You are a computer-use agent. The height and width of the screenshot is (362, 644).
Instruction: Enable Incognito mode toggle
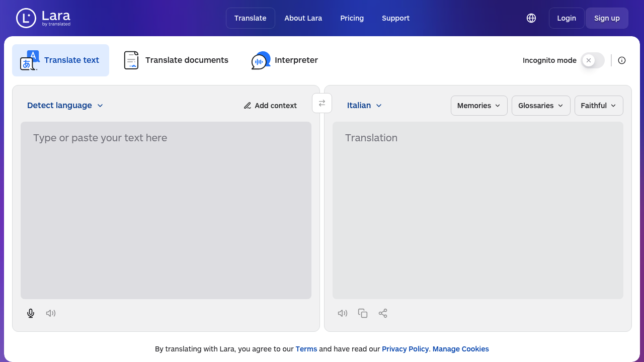[592, 60]
